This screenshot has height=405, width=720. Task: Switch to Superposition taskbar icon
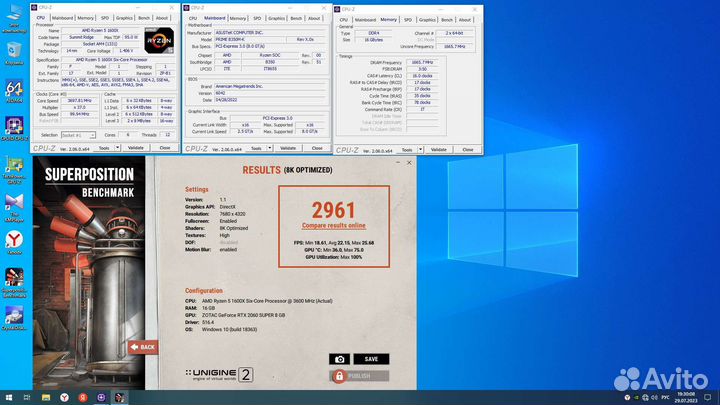click(x=119, y=397)
